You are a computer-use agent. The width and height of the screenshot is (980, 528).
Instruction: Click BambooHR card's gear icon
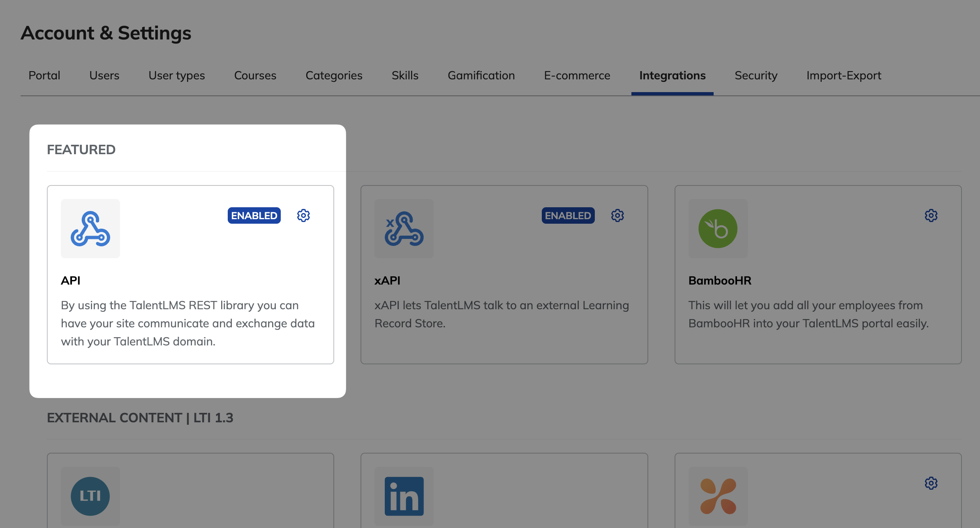(x=931, y=215)
